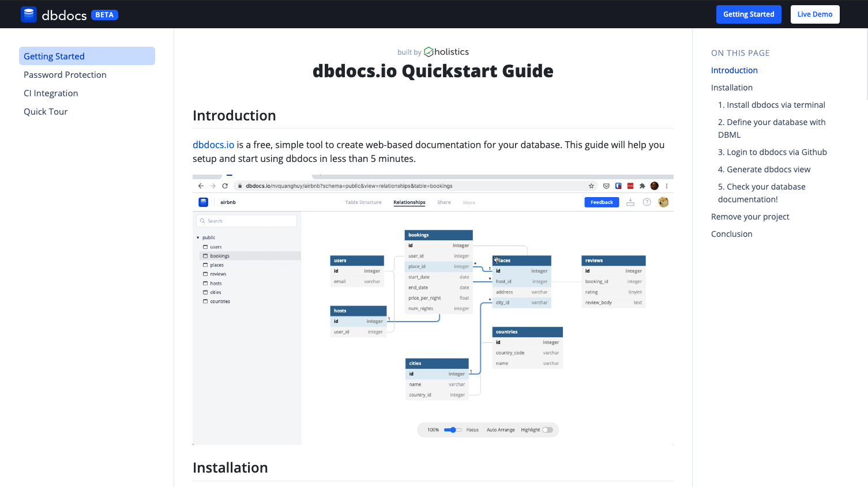
Task: Click the forward arrow in the embedded browser
Action: 213,186
